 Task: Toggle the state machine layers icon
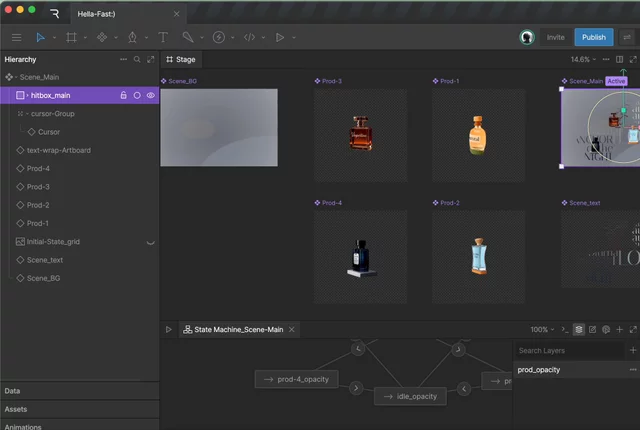click(579, 330)
